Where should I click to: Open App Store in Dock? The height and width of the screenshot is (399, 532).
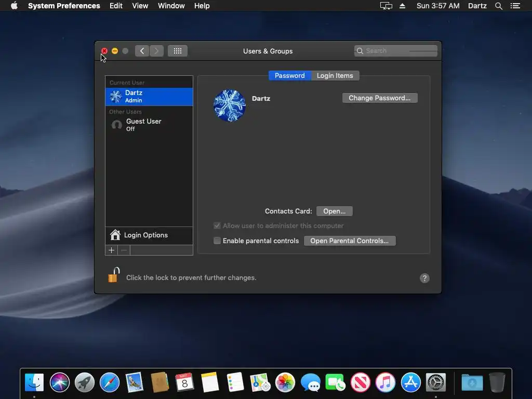click(x=410, y=382)
